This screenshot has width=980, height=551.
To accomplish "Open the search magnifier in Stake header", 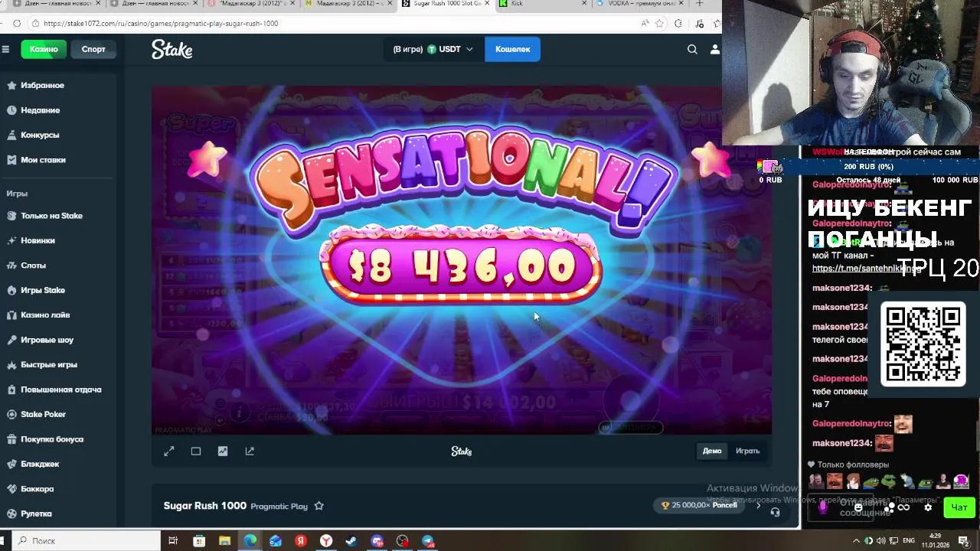I will click(x=692, y=49).
